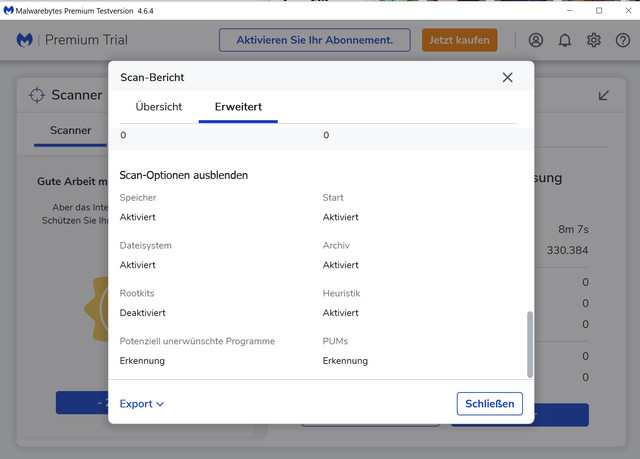Open the Export dropdown

click(x=141, y=404)
